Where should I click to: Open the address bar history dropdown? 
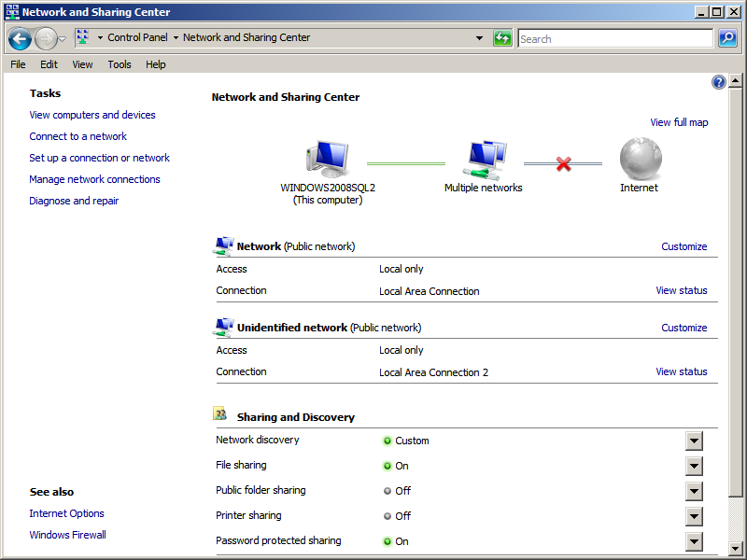pyautogui.click(x=479, y=38)
